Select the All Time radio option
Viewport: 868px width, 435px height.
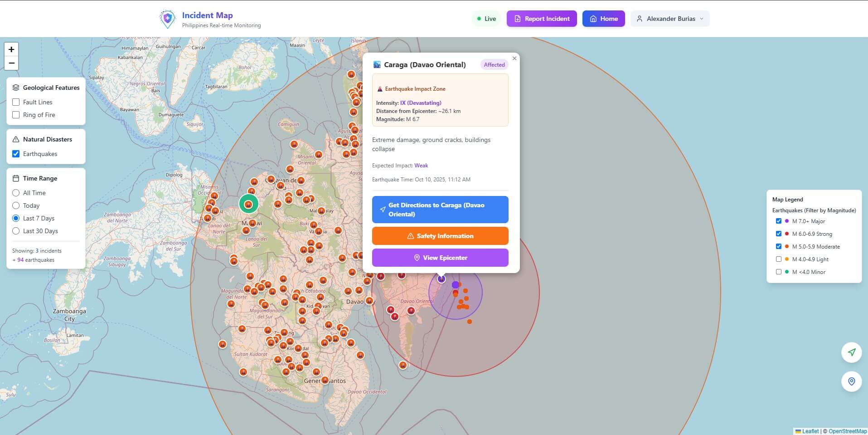16,193
